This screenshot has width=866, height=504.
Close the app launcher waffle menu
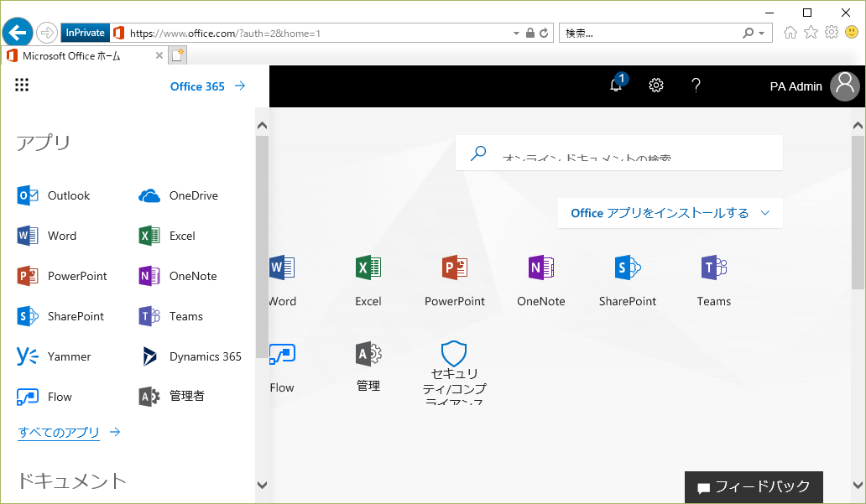22,85
